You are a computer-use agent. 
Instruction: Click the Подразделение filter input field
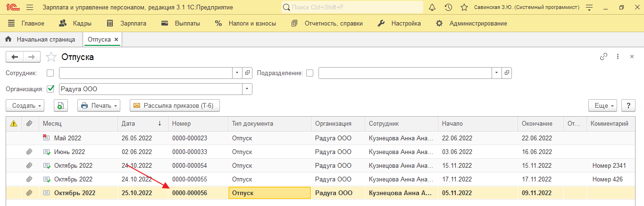tap(405, 73)
